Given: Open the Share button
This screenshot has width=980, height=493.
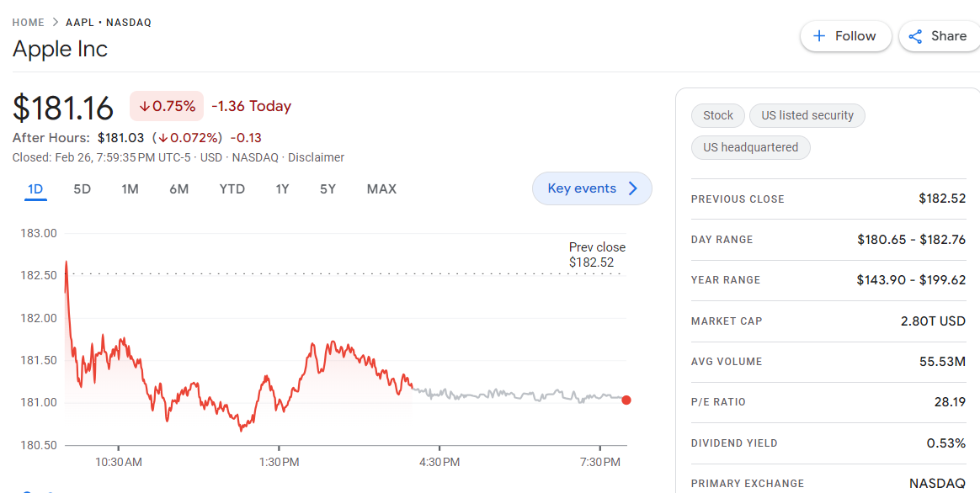Looking at the screenshot, I should (940, 36).
